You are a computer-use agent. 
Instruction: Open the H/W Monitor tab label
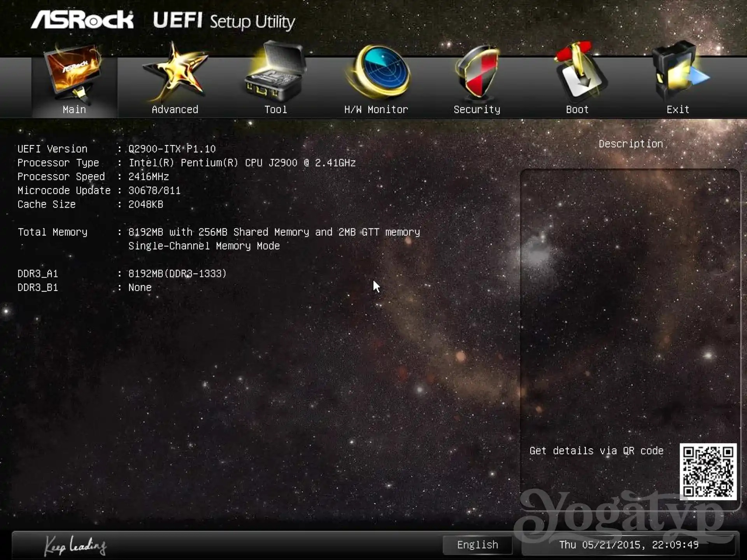376,110
